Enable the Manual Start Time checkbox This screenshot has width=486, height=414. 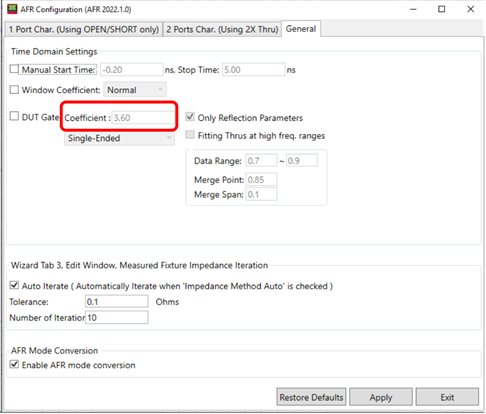(x=14, y=69)
